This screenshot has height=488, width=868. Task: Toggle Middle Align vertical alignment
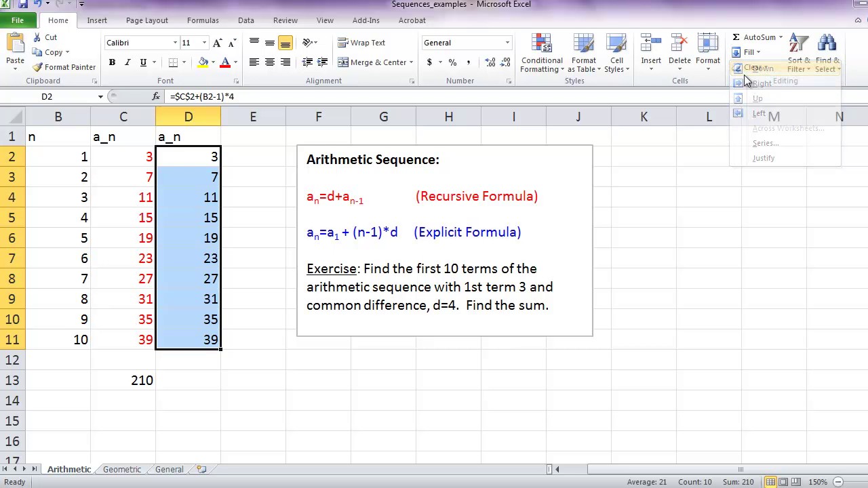coord(270,43)
